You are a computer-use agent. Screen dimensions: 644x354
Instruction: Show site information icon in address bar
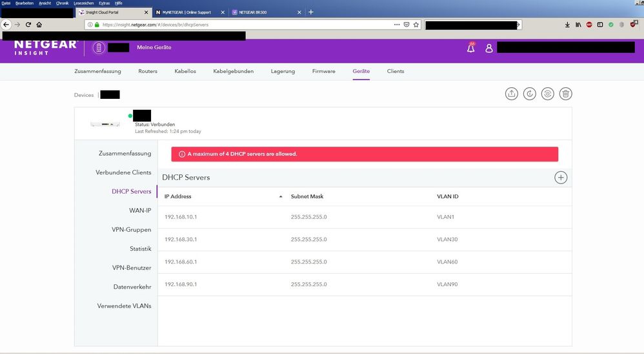click(x=90, y=25)
